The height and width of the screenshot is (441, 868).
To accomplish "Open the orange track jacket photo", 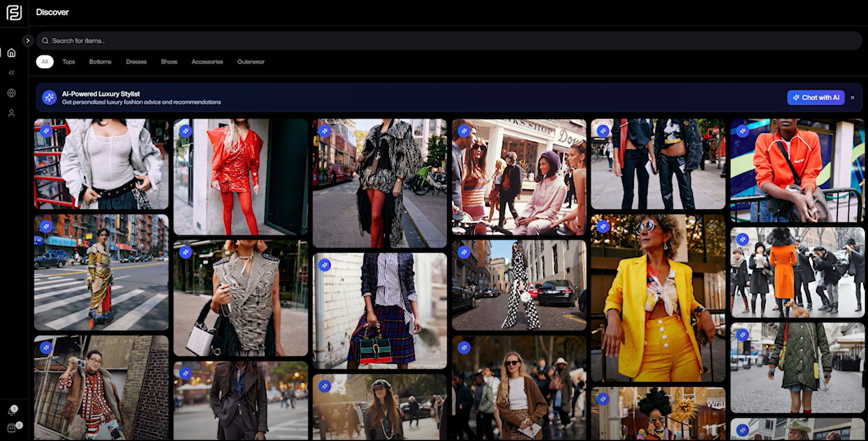I will (797, 171).
